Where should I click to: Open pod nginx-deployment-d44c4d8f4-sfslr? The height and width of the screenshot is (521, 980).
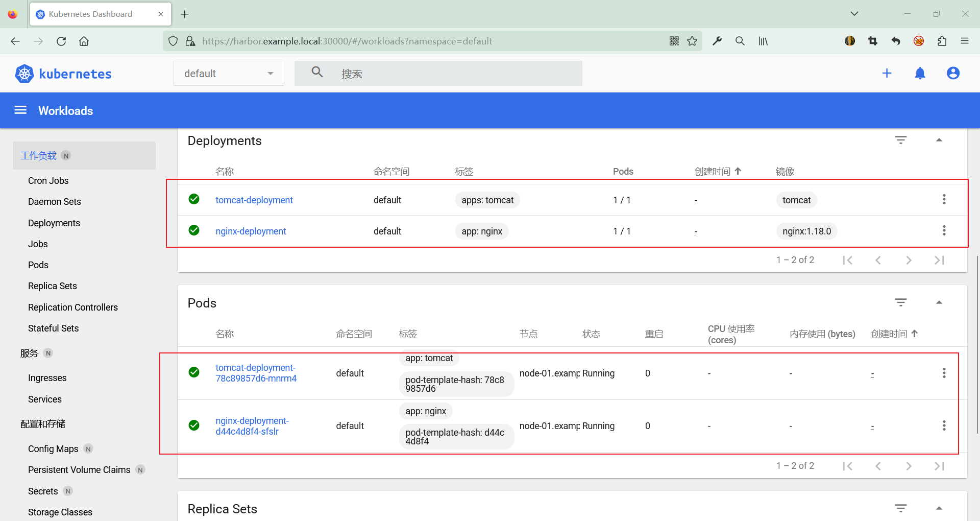point(252,425)
